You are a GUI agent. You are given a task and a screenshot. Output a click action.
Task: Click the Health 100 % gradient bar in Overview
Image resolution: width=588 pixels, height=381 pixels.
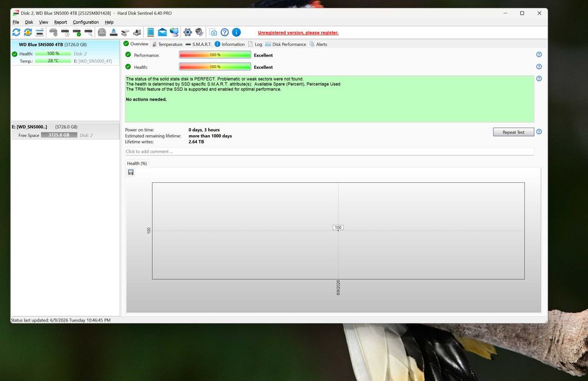(x=215, y=67)
